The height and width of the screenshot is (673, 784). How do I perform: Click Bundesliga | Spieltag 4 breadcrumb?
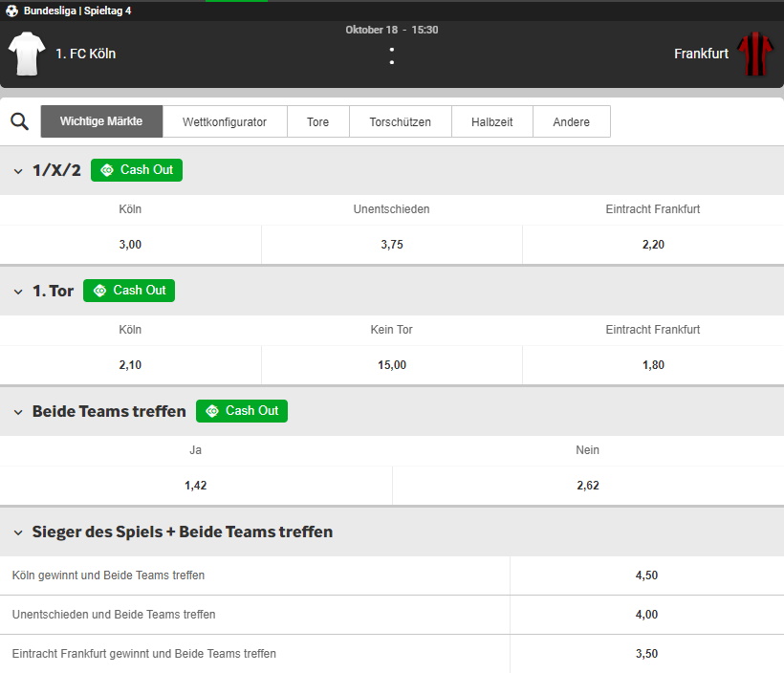77,11
